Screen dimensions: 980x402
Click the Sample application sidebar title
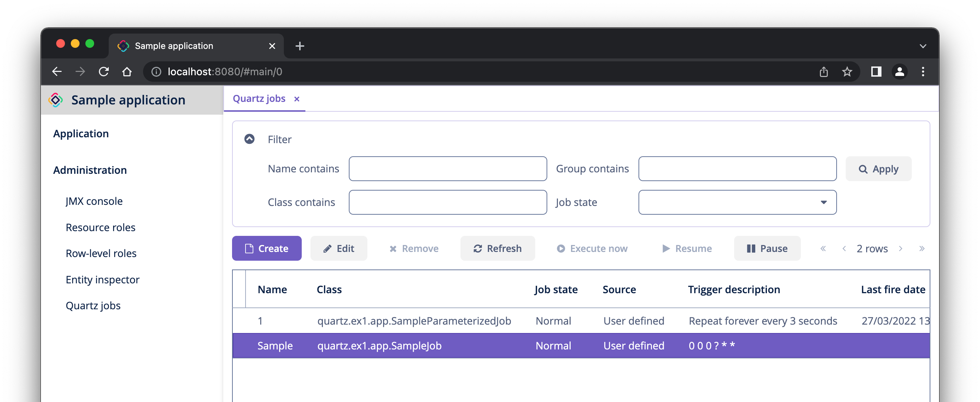pos(128,100)
